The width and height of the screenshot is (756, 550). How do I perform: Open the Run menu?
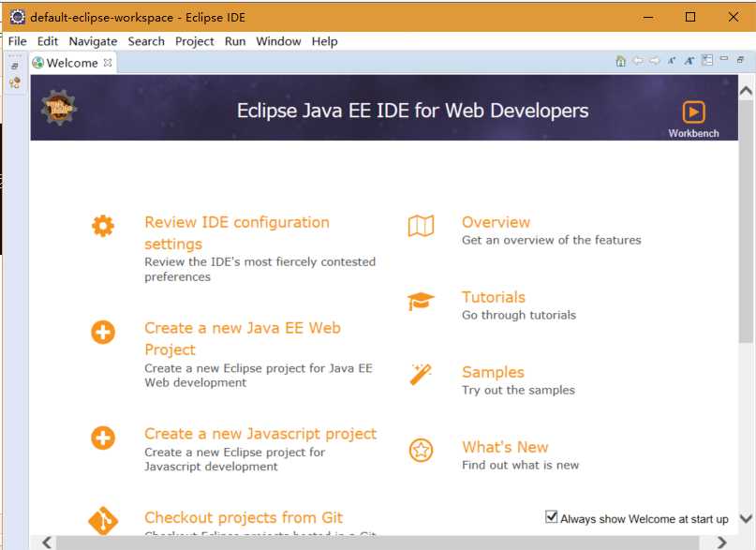[x=235, y=41]
